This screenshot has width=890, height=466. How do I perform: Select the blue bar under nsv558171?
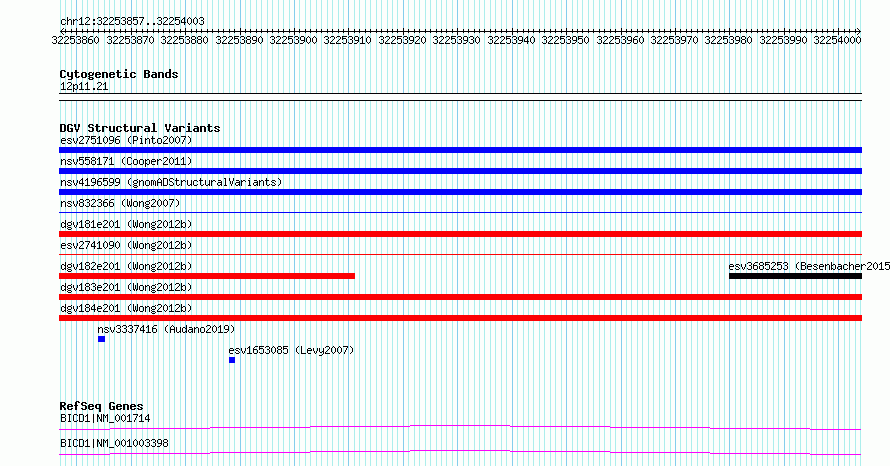coord(460,171)
